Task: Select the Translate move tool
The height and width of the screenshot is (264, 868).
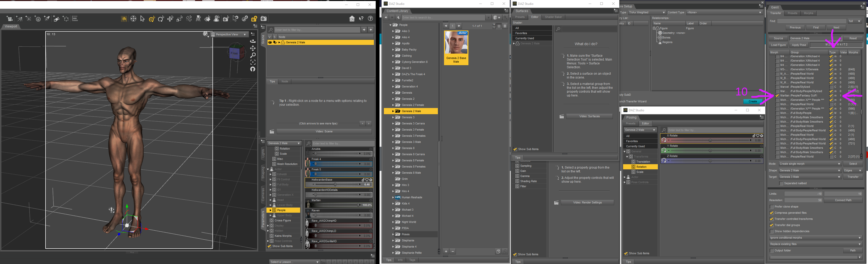Action: [x=171, y=19]
